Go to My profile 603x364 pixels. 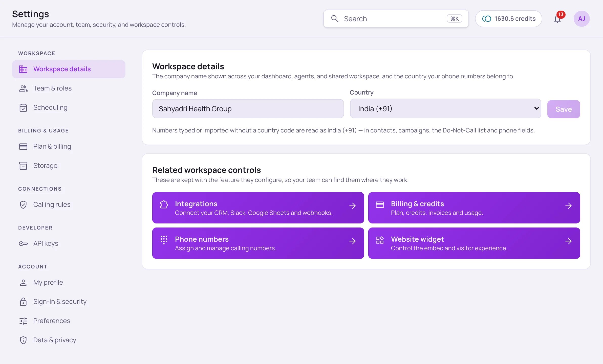pos(69,282)
